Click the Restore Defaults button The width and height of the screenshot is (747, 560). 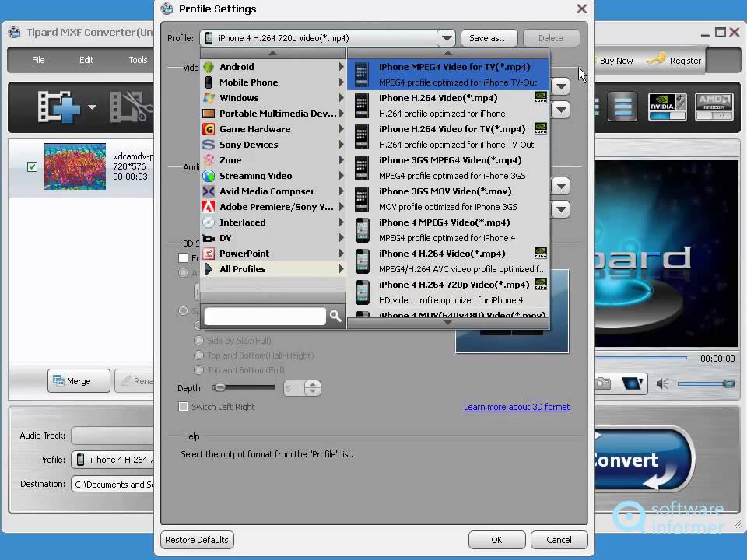[197, 540]
